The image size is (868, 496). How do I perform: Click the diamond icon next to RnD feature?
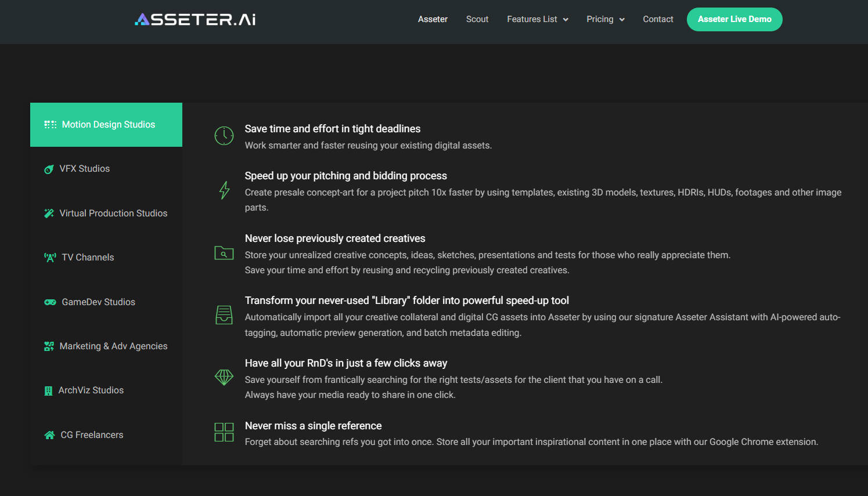coord(224,377)
